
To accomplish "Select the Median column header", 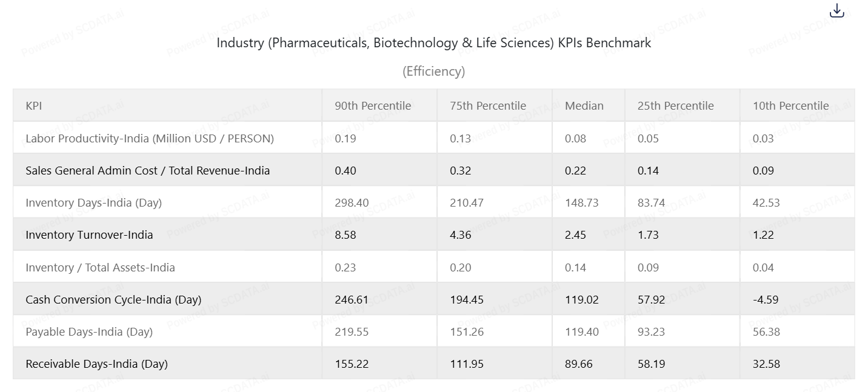I will 584,106.
